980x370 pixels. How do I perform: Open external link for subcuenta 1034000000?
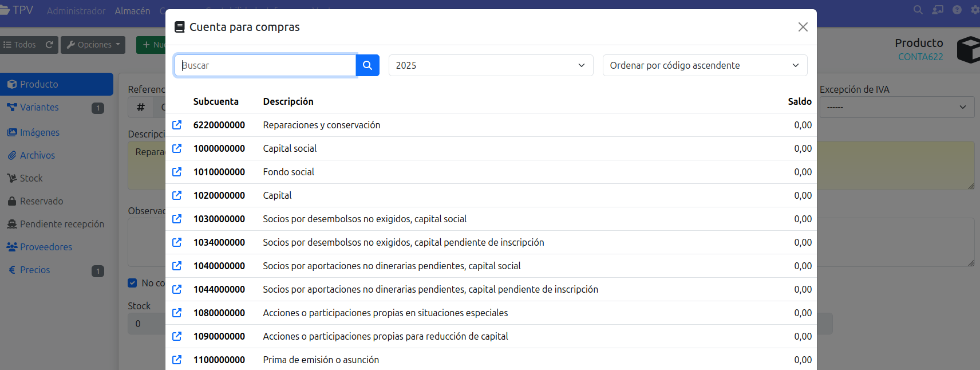[x=177, y=242]
